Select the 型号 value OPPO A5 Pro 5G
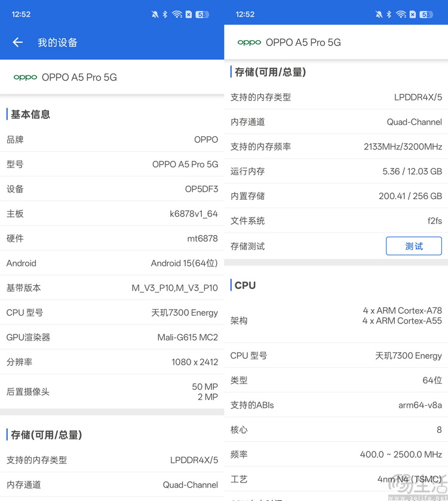448x501 pixels. click(185, 164)
